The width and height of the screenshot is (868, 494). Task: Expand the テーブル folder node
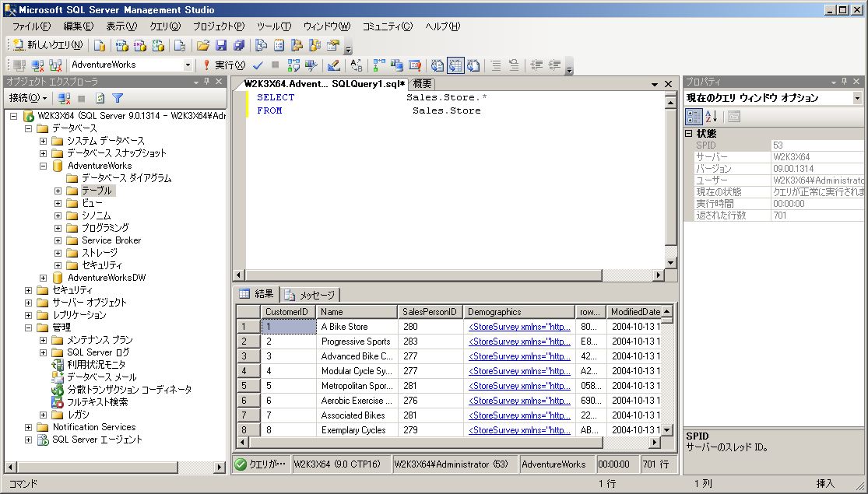[58, 191]
